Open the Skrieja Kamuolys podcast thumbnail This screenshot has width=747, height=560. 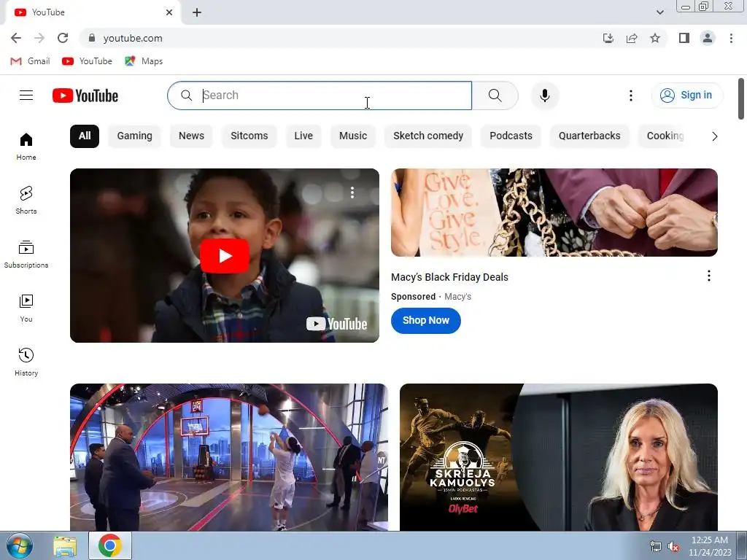558,457
